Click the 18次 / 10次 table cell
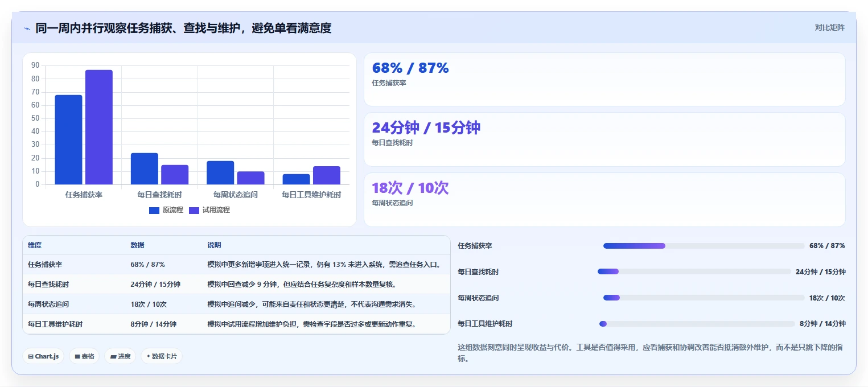The width and height of the screenshot is (868, 387). click(x=149, y=304)
